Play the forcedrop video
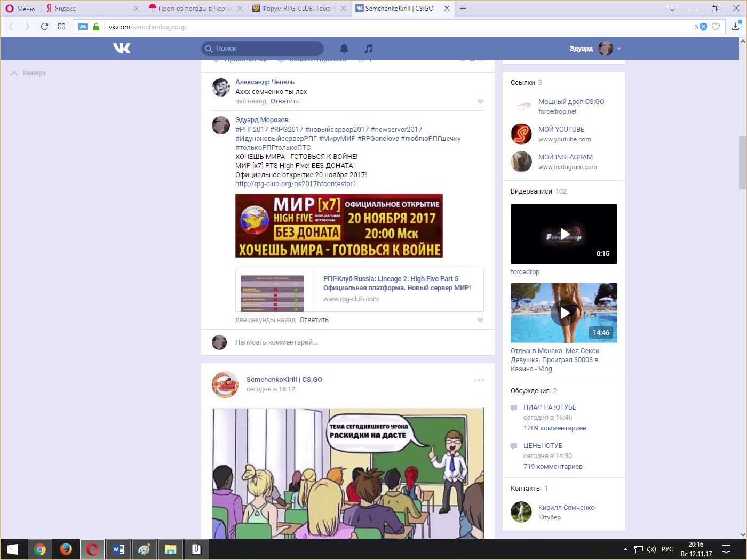Viewport: 747px width, 560px height. (x=564, y=234)
